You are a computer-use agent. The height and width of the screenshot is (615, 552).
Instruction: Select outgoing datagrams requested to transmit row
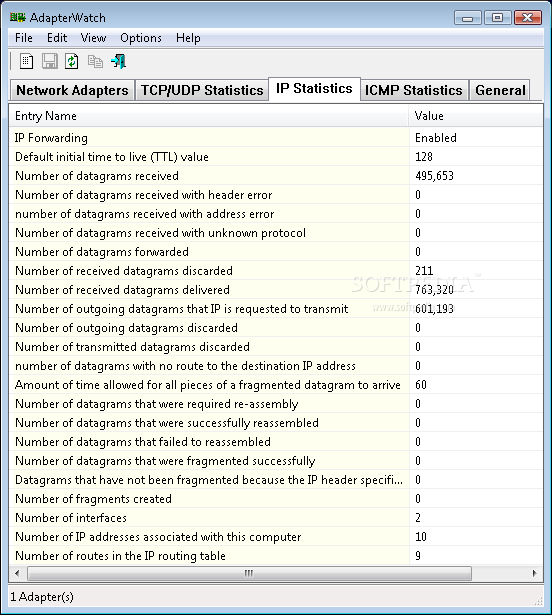pos(276,309)
